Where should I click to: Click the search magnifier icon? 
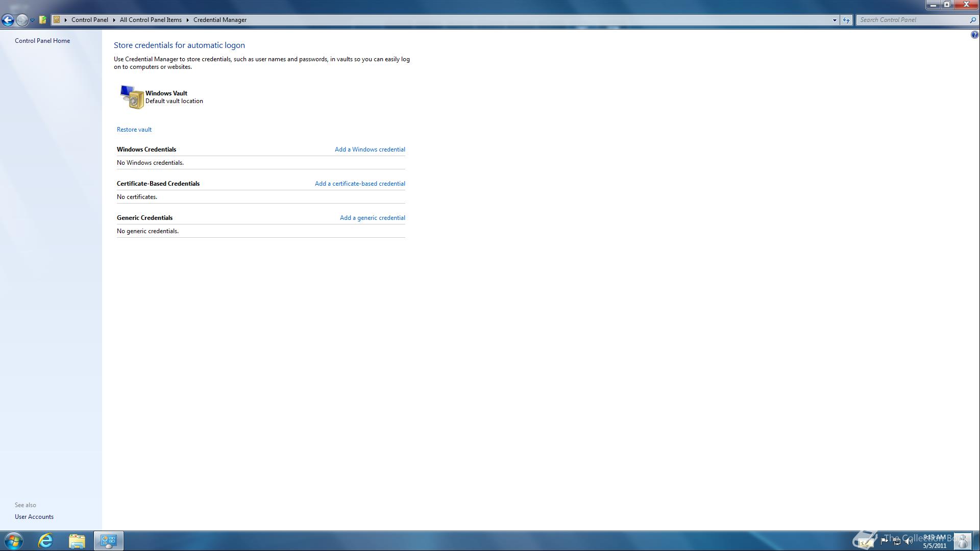(973, 20)
